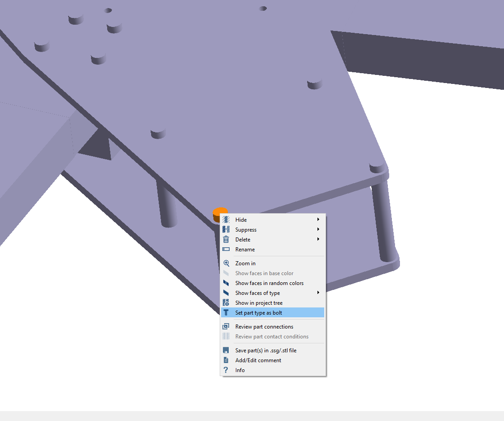504x421 pixels.
Task: Click the trash can Delete icon
Action: 226,240
